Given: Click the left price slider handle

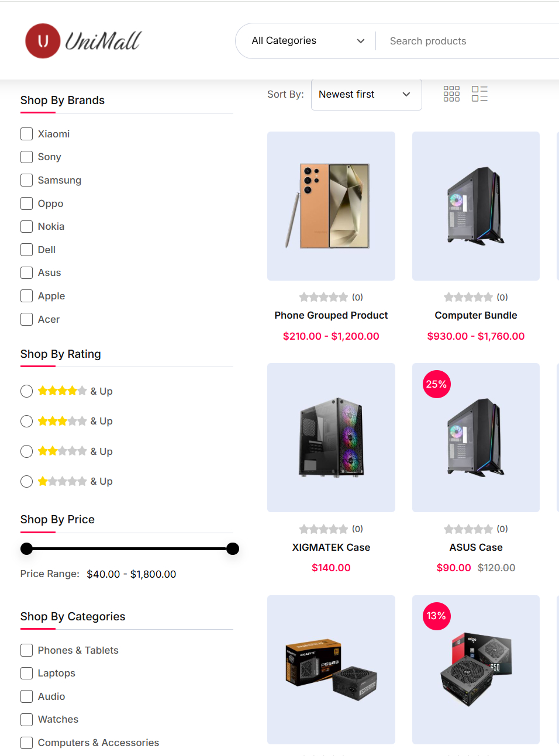Looking at the screenshot, I should coord(26,548).
